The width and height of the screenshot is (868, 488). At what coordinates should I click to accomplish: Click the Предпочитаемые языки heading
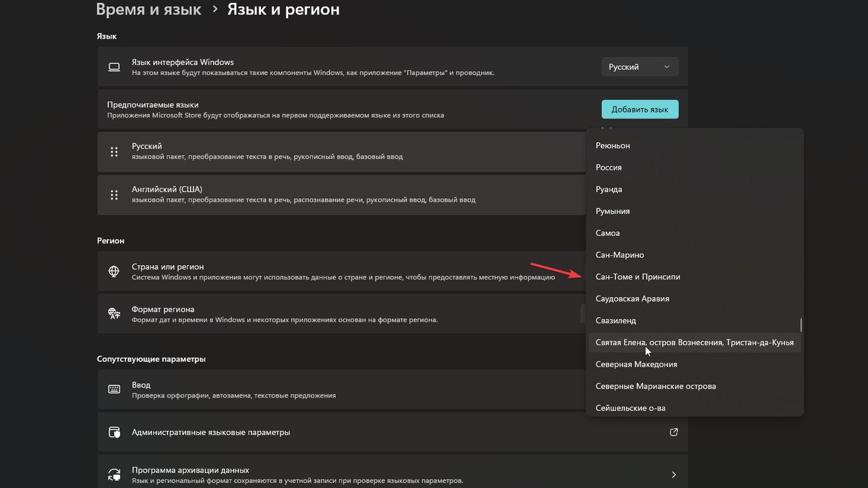153,105
